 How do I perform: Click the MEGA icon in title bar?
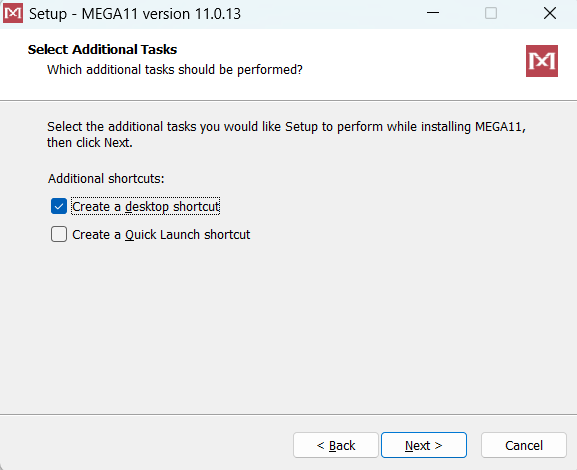tap(13, 13)
